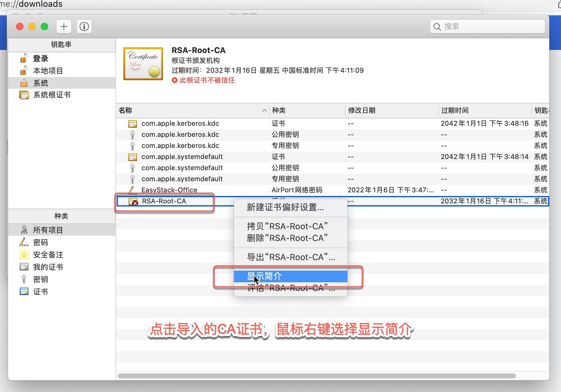Image resolution: width=561 pixels, height=392 pixels.
Task: Choose 新建证书偏好设置 menu item
Action: tap(285, 207)
